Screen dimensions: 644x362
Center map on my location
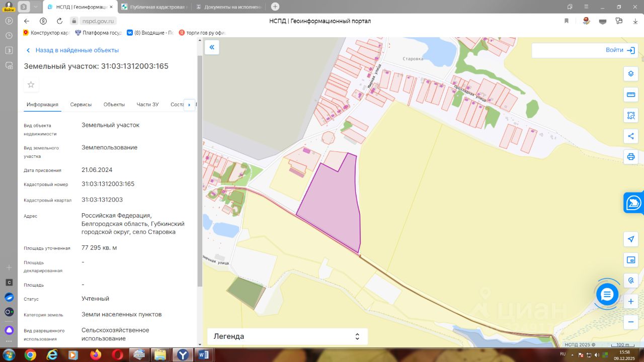pyautogui.click(x=631, y=239)
